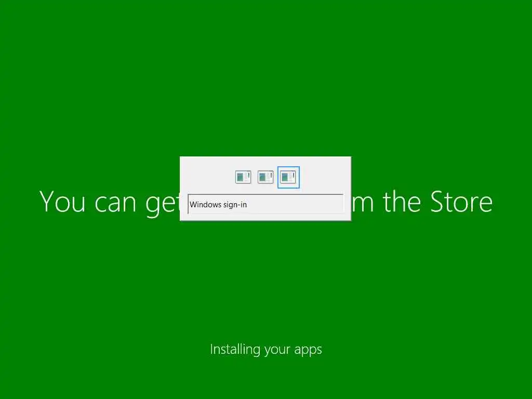Click the 'Installing your apps' status text
Screen dimensions: 532x399
tap(266, 350)
